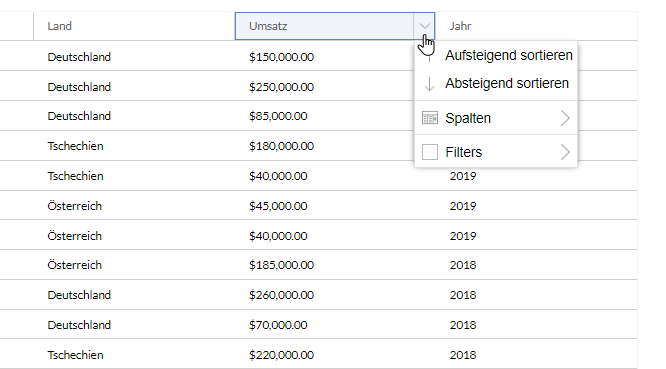Open the Filters menu entry
The height and width of the screenshot is (369, 666).
coord(496,152)
